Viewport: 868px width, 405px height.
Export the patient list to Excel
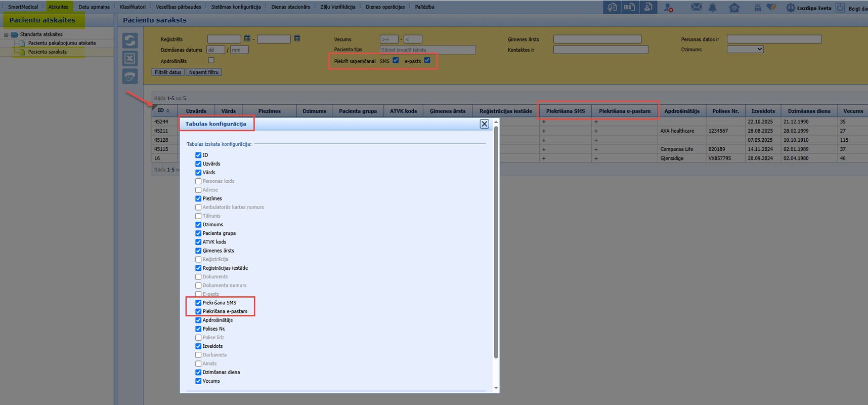tap(130, 59)
